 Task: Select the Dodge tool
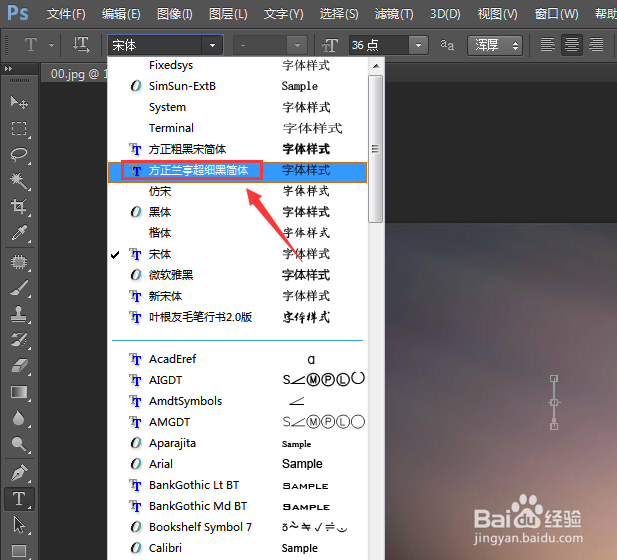point(18,444)
